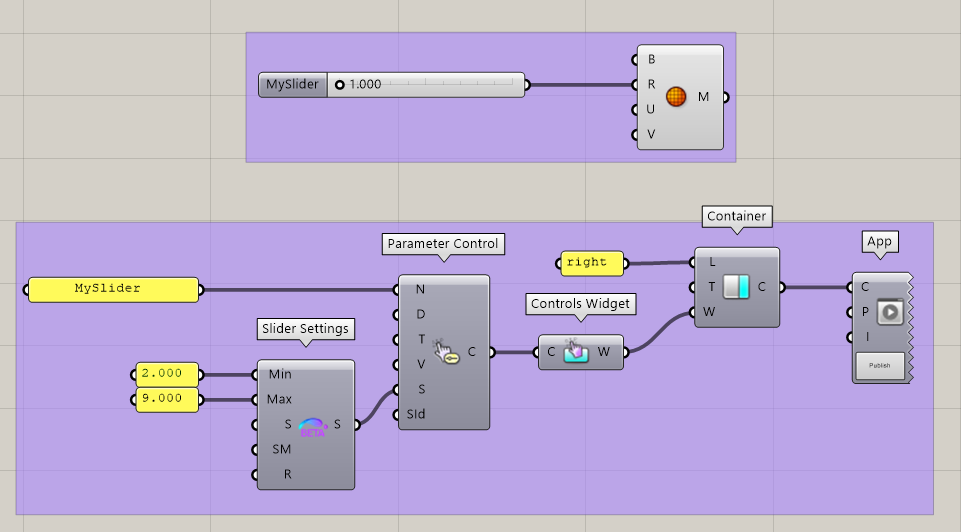Image resolution: width=961 pixels, height=532 pixels.
Task: Click the L input of Container component
Action: click(x=712, y=262)
